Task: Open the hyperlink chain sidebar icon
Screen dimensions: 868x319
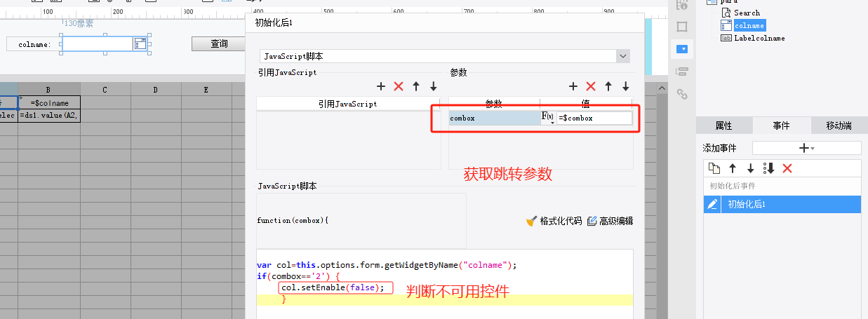Action: tap(681, 93)
